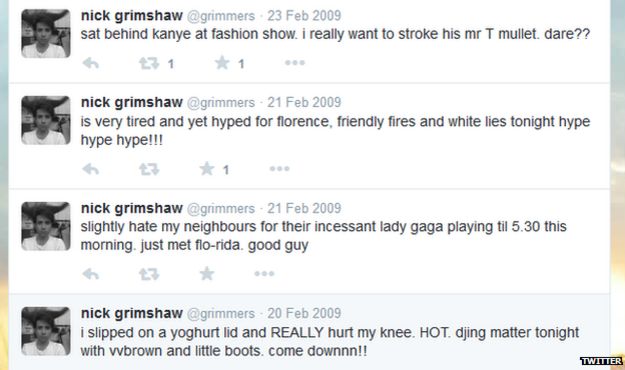Open the 23 Feb 2009 tweet timestamp
This screenshot has height=370, width=625.
pos(304,16)
